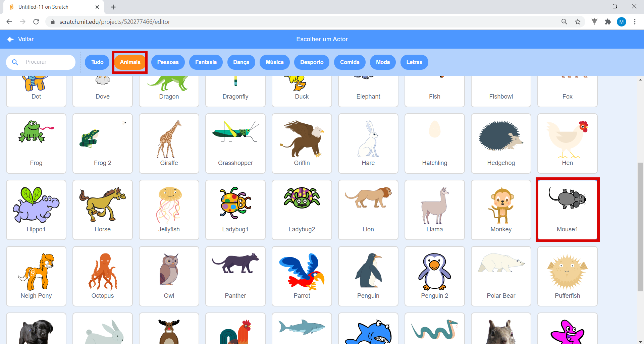Pick the Penguin 2 sprite
644x344 pixels.
[434, 276]
